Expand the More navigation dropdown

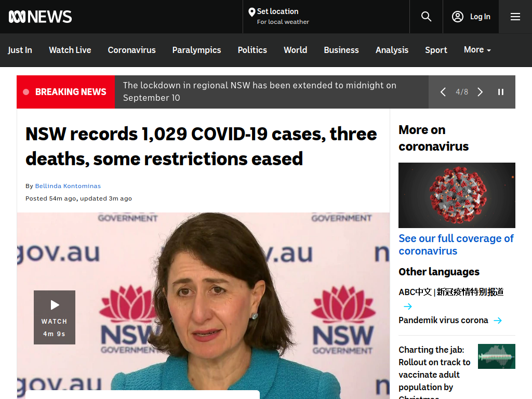477,50
